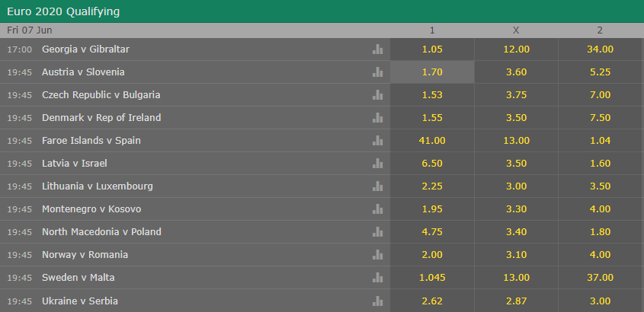View stats icon for Faroe Islands v Spain
This screenshot has width=644, height=312.
(x=377, y=141)
